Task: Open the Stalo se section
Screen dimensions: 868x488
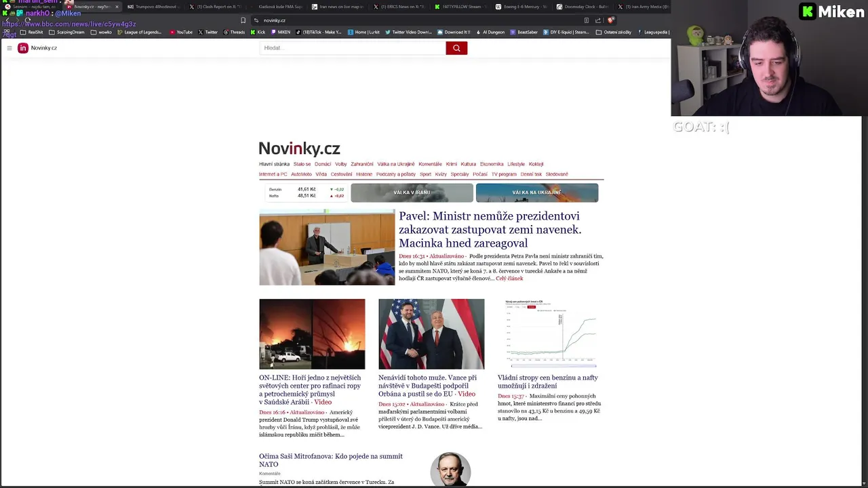Action: point(302,164)
